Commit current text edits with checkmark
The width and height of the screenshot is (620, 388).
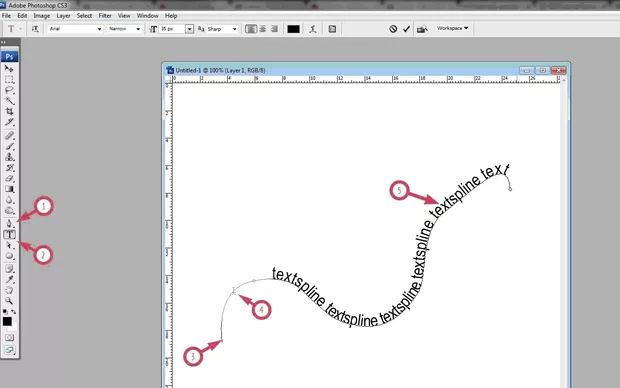406,29
